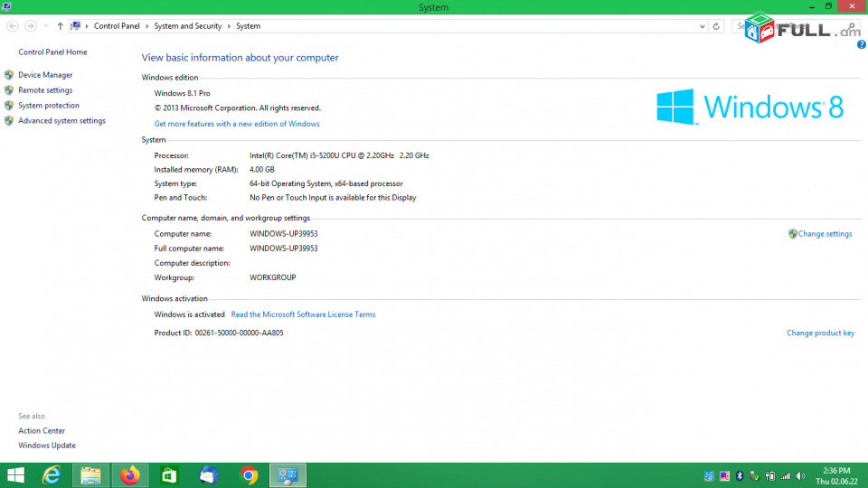
Task: Click the Refresh address bar button
Action: (x=716, y=26)
